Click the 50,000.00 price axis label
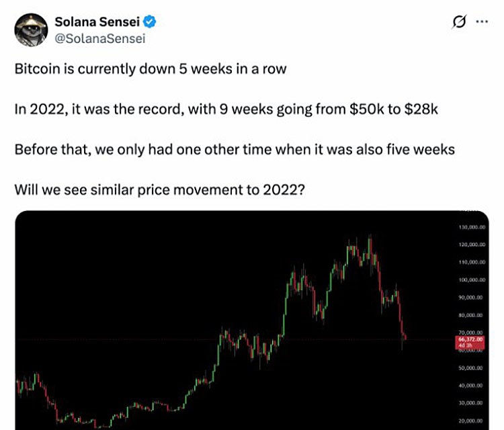The height and width of the screenshot is (430, 504). click(x=470, y=368)
